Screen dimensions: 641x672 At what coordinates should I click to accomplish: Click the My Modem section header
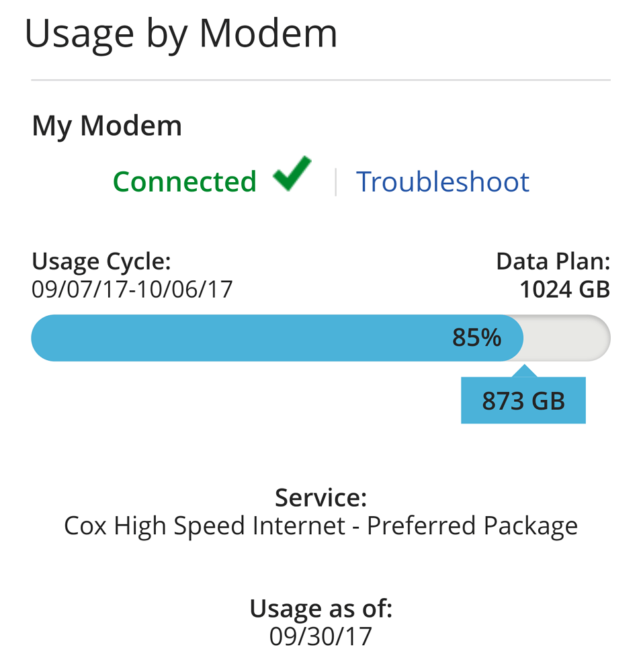point(106,124)
